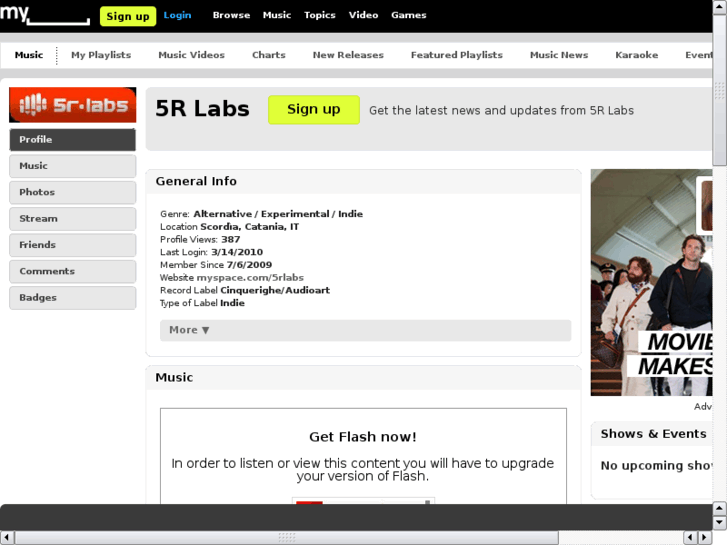Image resolution: width=727 pixels, height=545 pixels.
Task: Click the horizontal scrollbar thumb
Action: [287, 538]
